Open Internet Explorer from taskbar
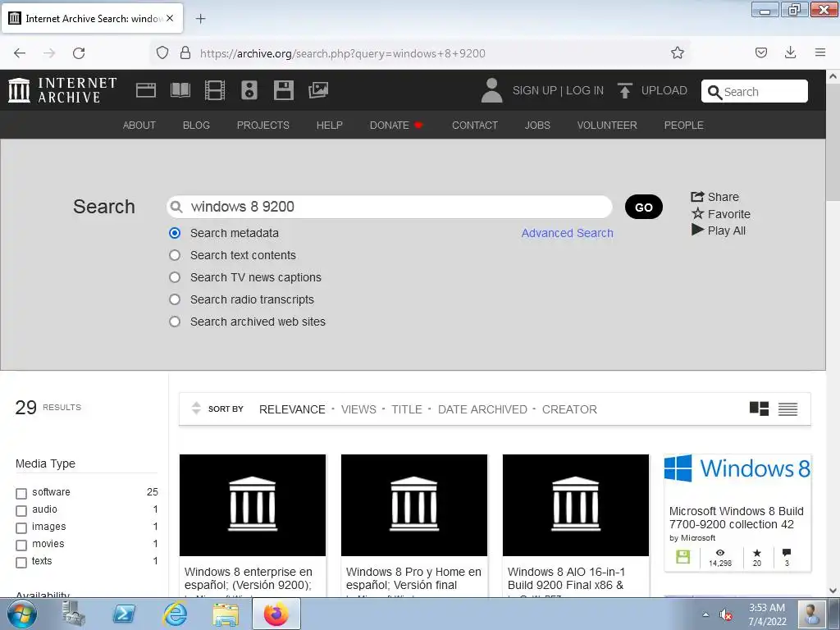840x630 pixels. [176, 614]
